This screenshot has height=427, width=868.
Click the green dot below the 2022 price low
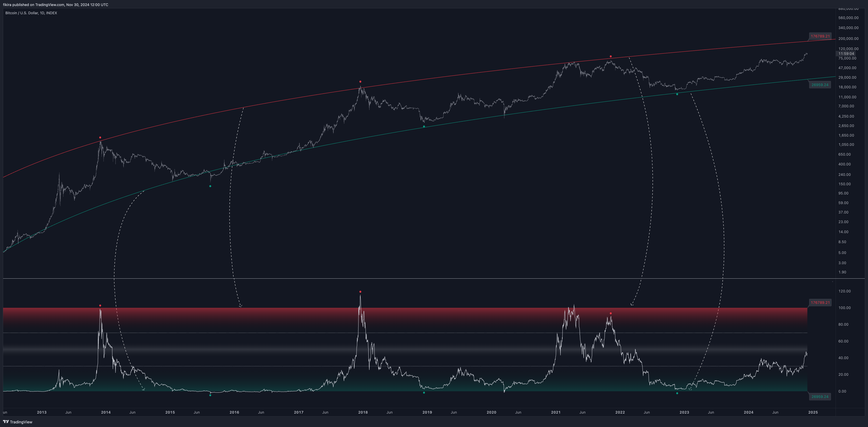(677, 94)
